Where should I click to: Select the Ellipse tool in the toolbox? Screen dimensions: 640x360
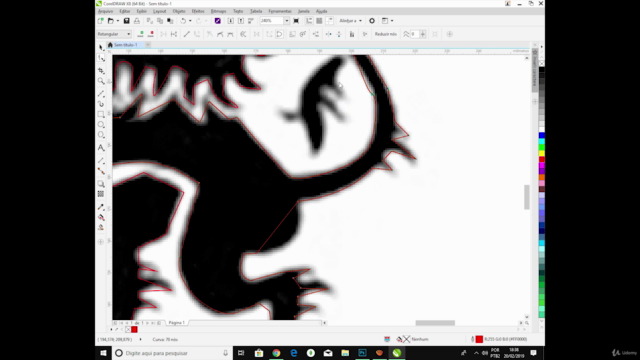101,124
